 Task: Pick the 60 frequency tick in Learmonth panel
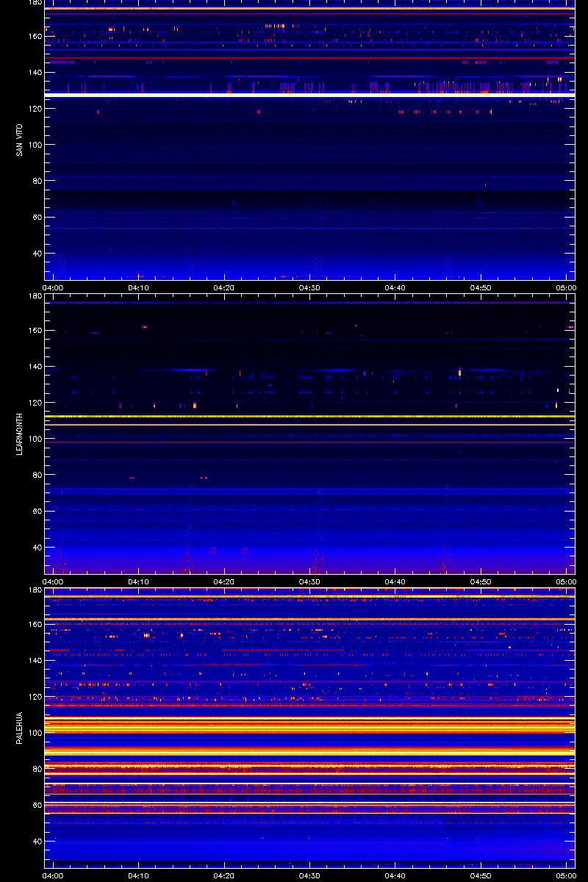tap(38, 512)
